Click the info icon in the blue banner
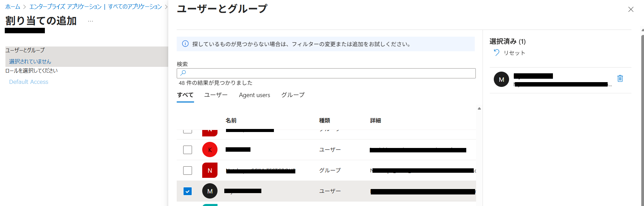 click(x=185, y=44)
